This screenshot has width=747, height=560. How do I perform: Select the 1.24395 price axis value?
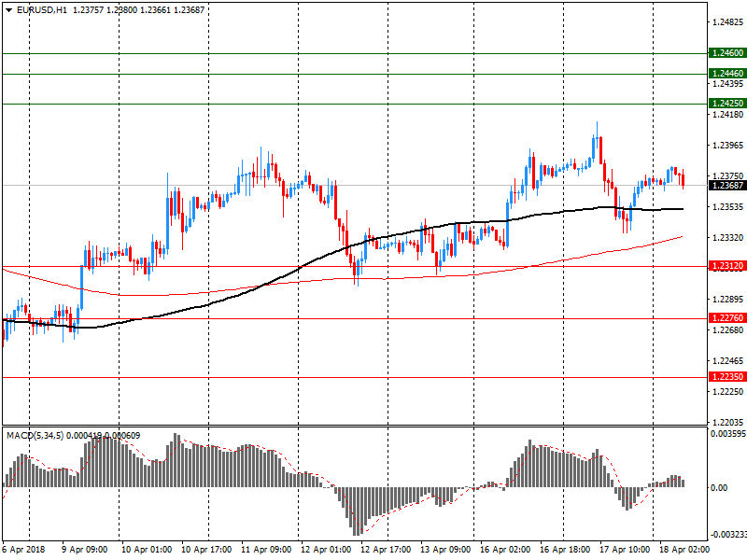click(x=728, y=84)
